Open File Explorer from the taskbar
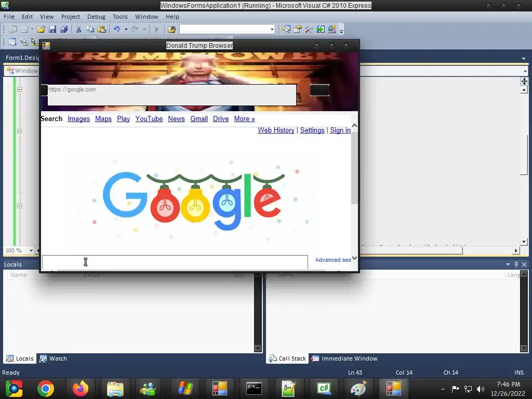This screenshot has width=532, height=399. pos(115,389)
